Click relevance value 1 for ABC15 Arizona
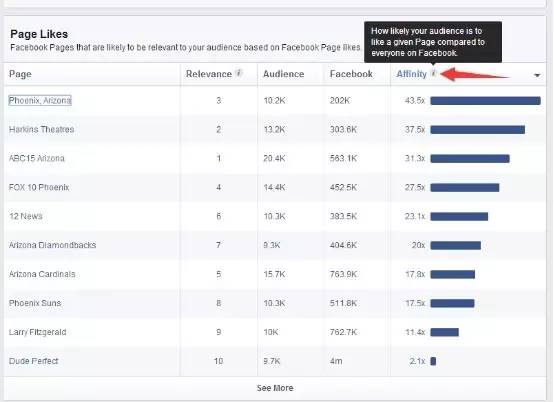 coord(219,158)
